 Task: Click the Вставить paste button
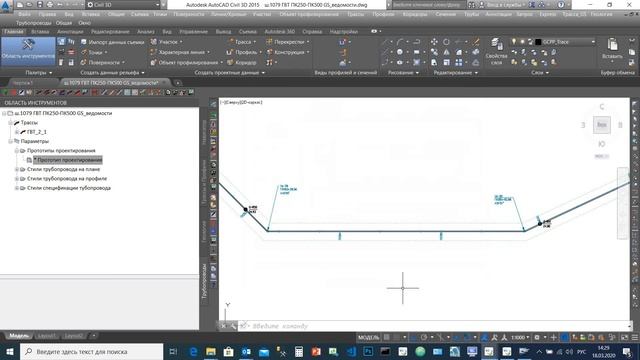coord(612,49)
